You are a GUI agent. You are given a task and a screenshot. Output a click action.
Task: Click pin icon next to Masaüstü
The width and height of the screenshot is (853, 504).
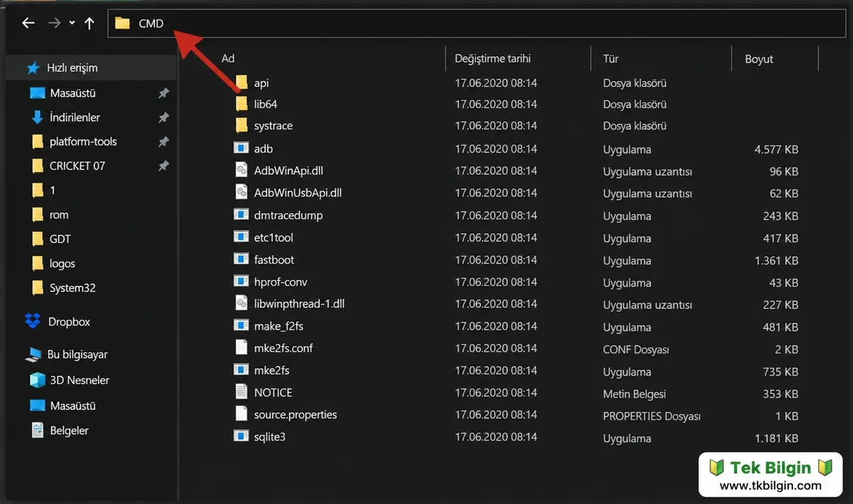(163, 93)
